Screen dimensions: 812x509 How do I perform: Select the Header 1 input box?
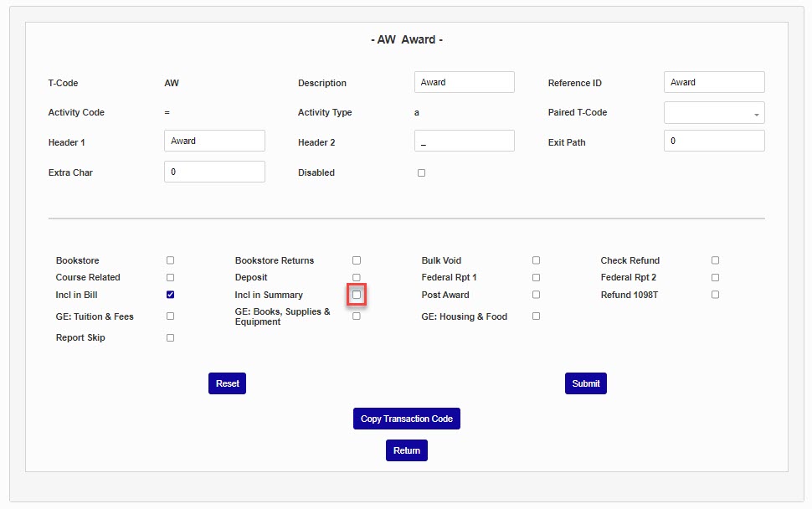(214, 141)
